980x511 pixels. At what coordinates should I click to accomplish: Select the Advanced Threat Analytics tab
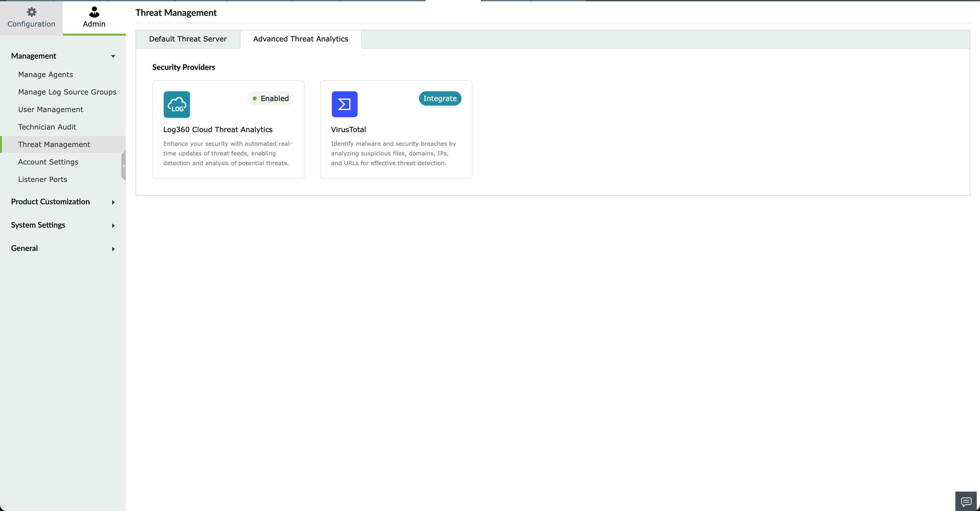300,39
